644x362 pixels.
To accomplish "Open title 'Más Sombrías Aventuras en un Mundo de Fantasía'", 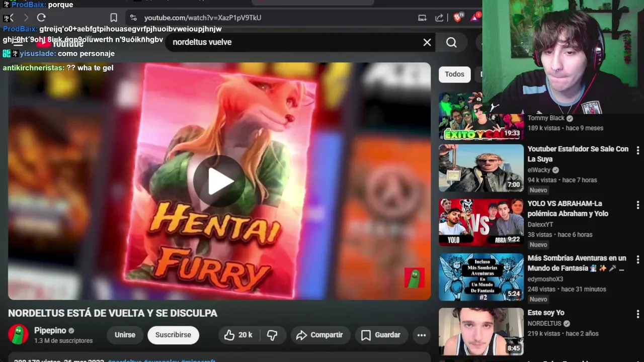I will (x=577, y=263).
